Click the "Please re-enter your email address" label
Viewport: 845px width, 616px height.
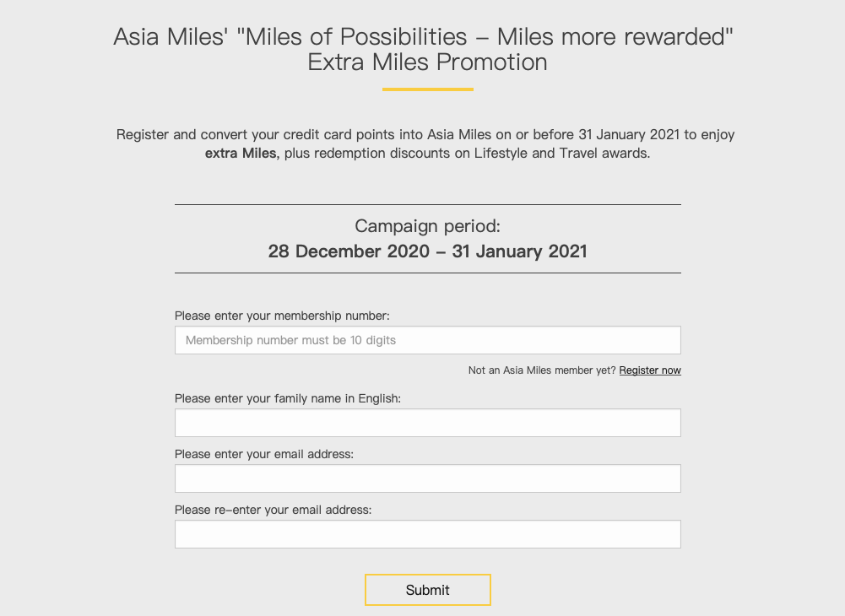click(273, 510)
